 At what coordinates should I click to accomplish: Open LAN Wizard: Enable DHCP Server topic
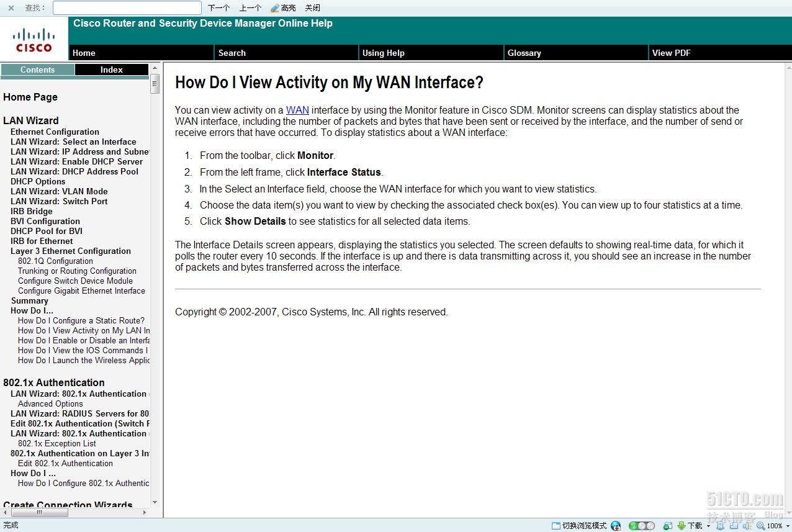click(x=76, y=161)
